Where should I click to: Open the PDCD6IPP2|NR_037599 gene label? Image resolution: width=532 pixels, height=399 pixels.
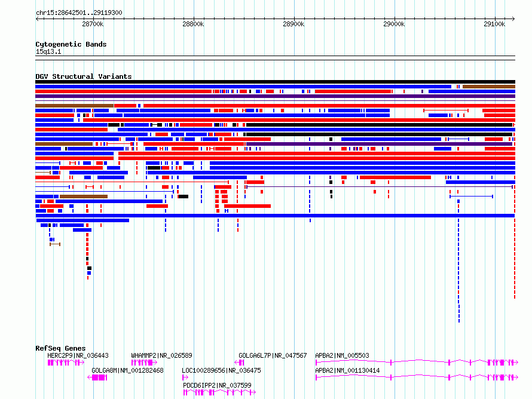point(217,385)
